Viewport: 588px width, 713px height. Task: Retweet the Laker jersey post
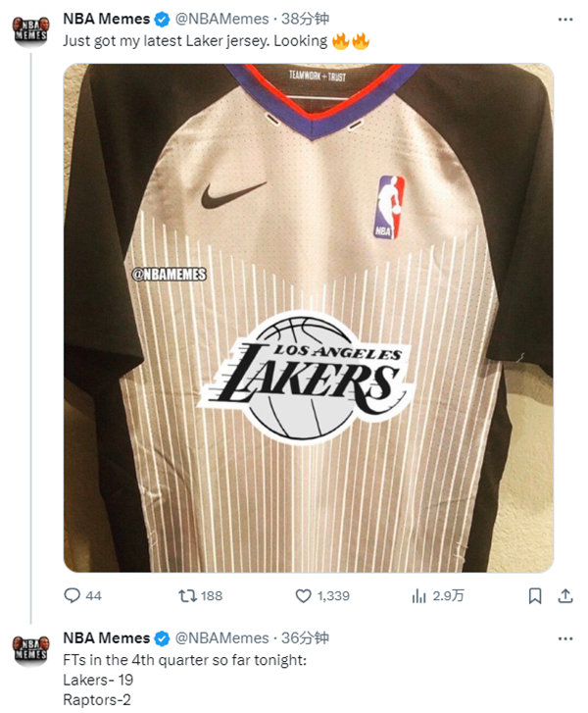pos(185,595)
